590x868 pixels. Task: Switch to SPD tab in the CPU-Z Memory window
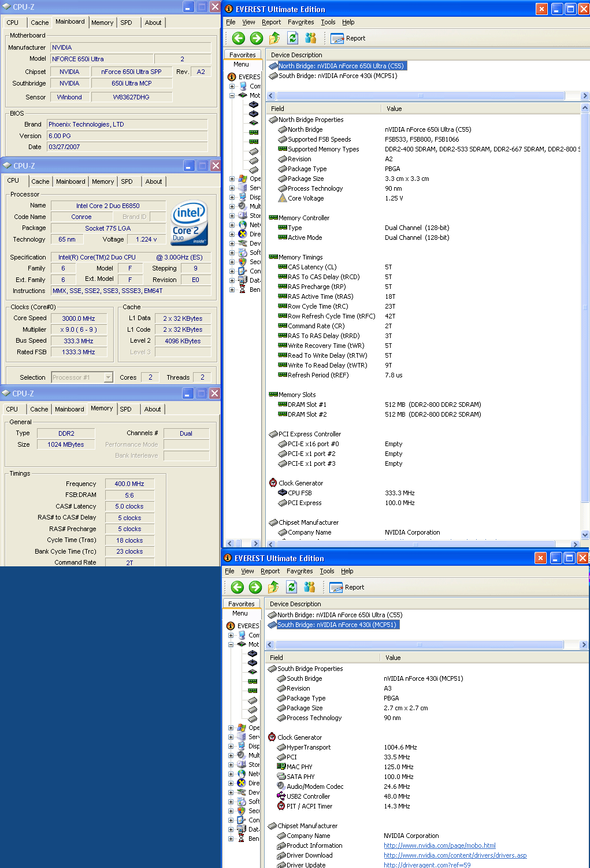(125, 409)
